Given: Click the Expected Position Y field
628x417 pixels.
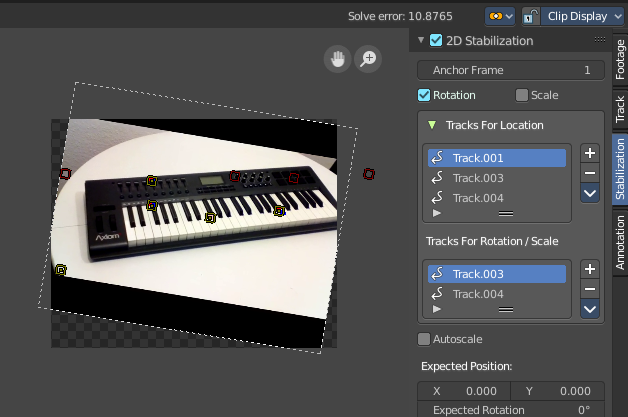Looking at the screenshot, I should point(558,391).
